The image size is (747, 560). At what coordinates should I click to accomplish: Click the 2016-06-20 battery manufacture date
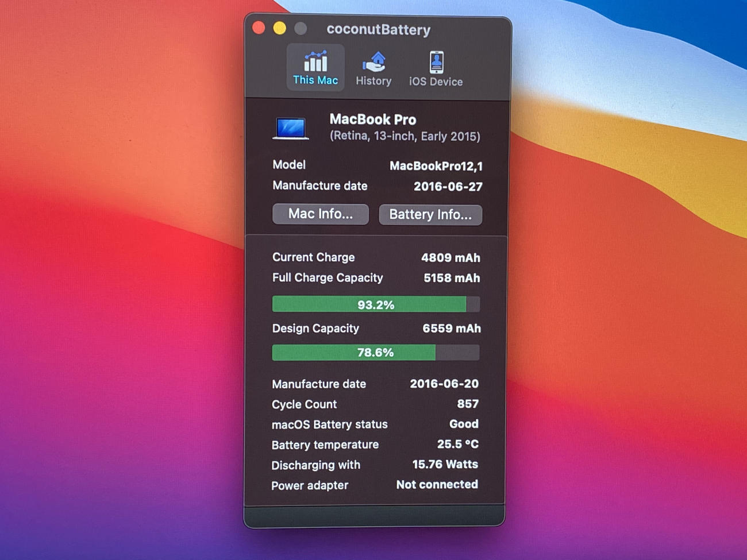(x=444, y=384)
